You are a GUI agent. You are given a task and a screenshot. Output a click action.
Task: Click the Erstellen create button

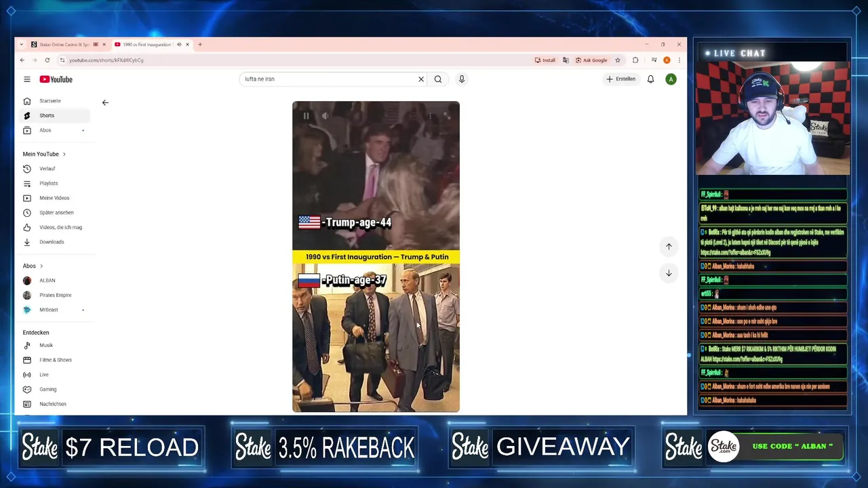click(x=620, y=79)
